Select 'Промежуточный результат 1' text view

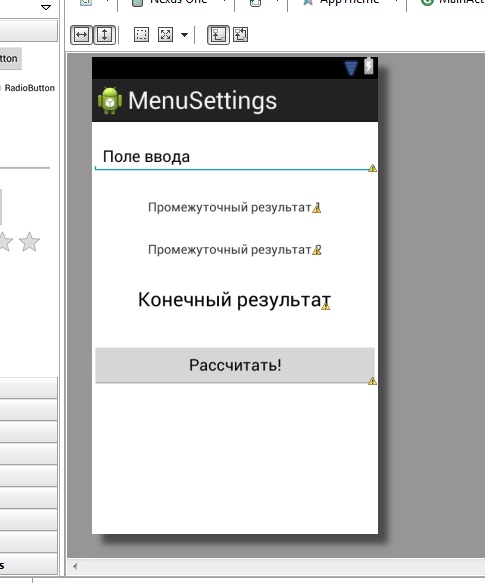click(x=234, y=207)
